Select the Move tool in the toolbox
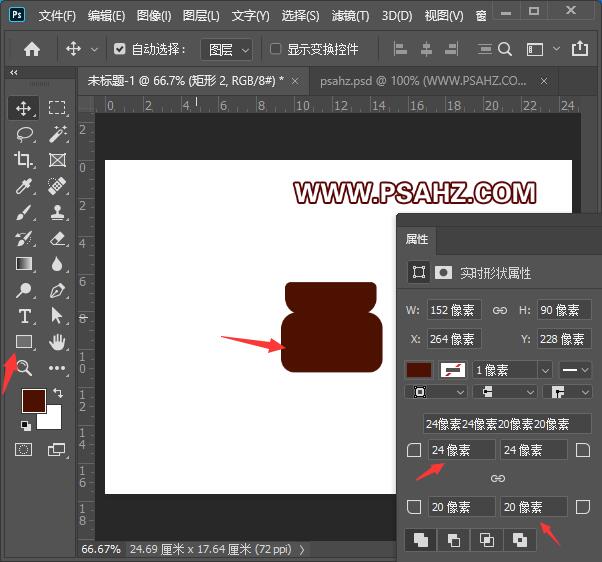This screenshot has height=562, width=602. (23, 108)
